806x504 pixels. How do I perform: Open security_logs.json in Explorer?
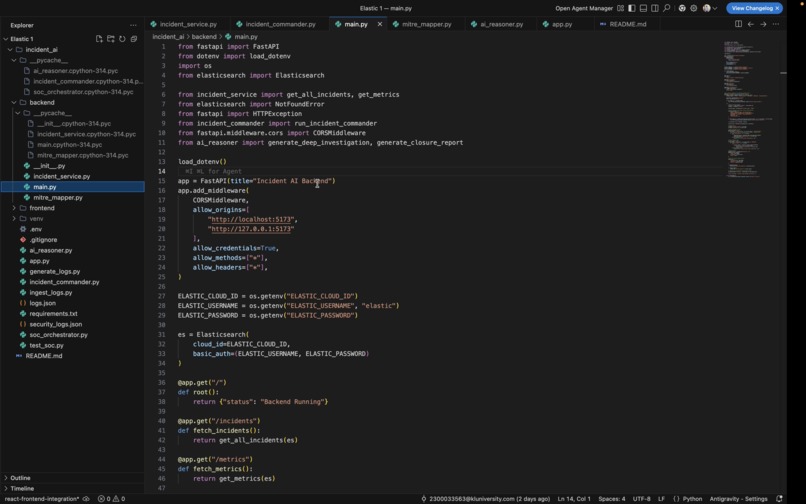pos(56,324)
